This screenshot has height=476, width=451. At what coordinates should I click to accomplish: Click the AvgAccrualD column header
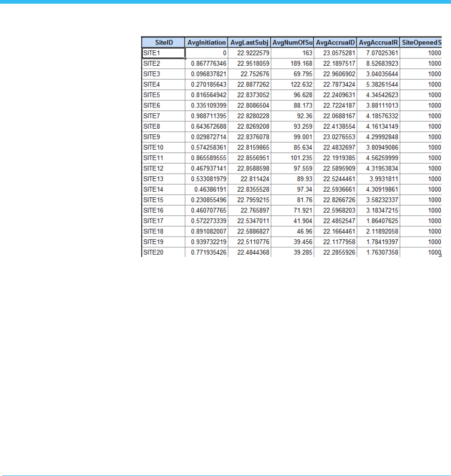point(336,43)
